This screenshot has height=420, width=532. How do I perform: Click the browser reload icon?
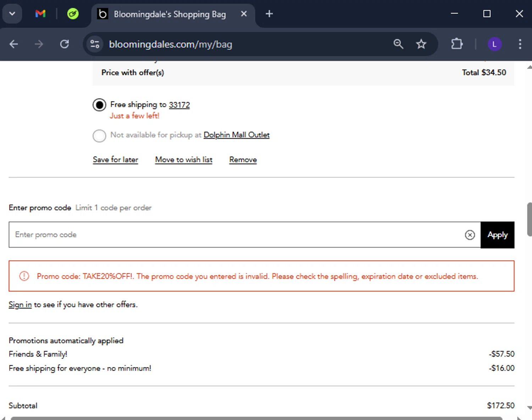(65, 44)
